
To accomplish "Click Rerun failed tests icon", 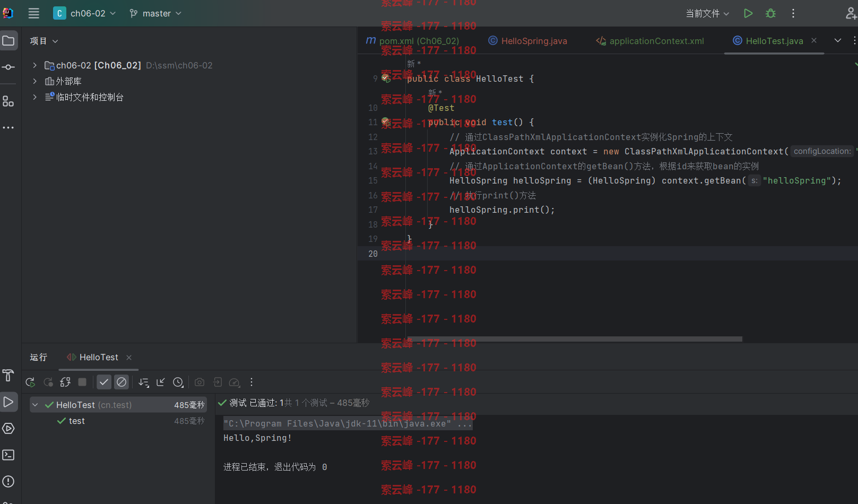I will pos(48,382).
